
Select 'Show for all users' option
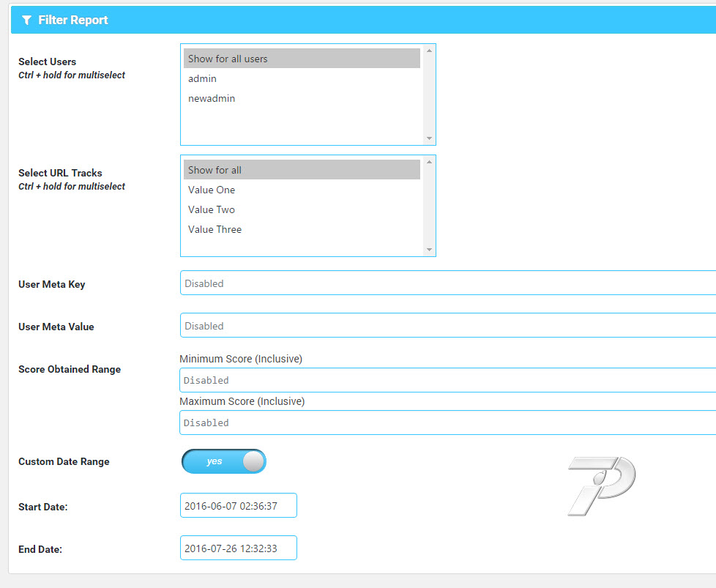(302, 59)
